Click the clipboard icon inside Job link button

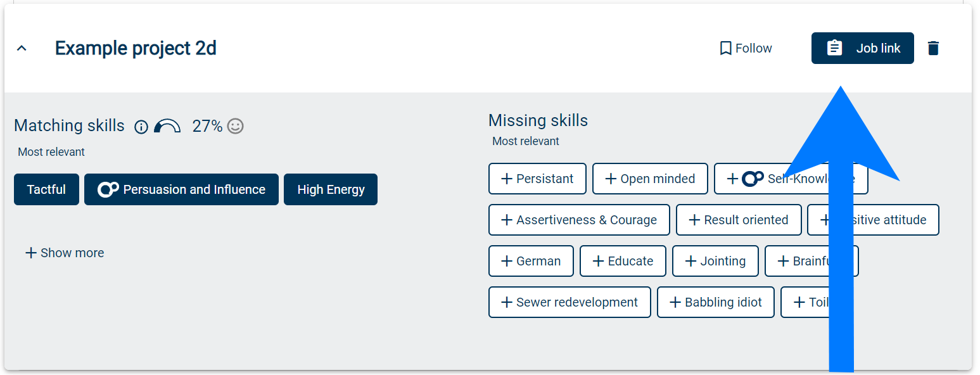834,47
